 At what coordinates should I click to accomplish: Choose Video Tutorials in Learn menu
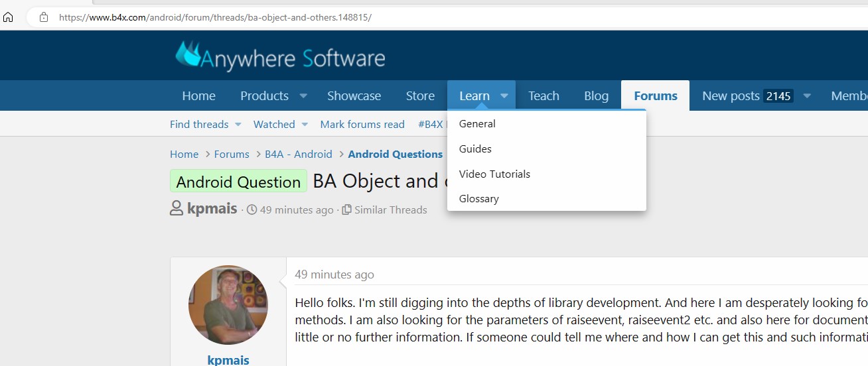click(x=494, y=174)
